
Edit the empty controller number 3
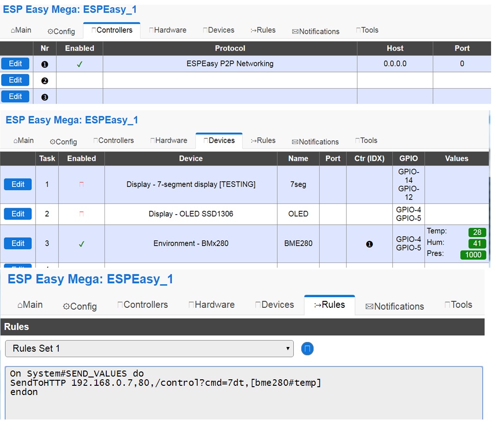click(15, 96)
